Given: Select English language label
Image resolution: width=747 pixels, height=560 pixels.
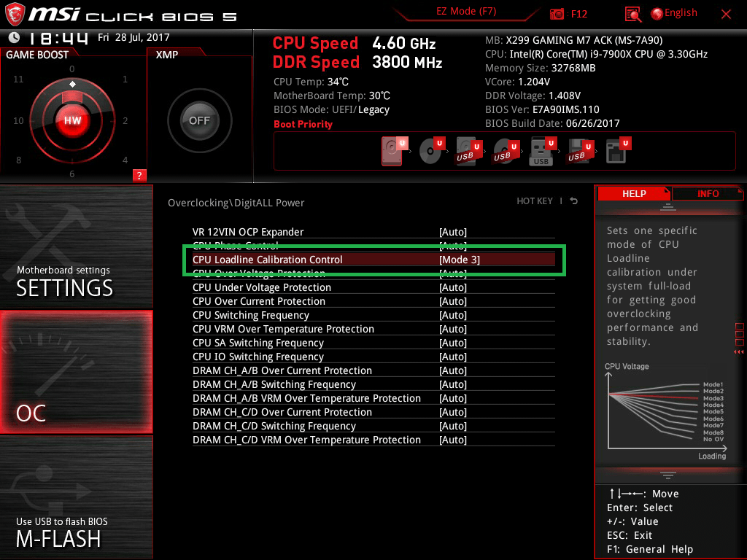Looking at the screenshot, I should 681,13.
